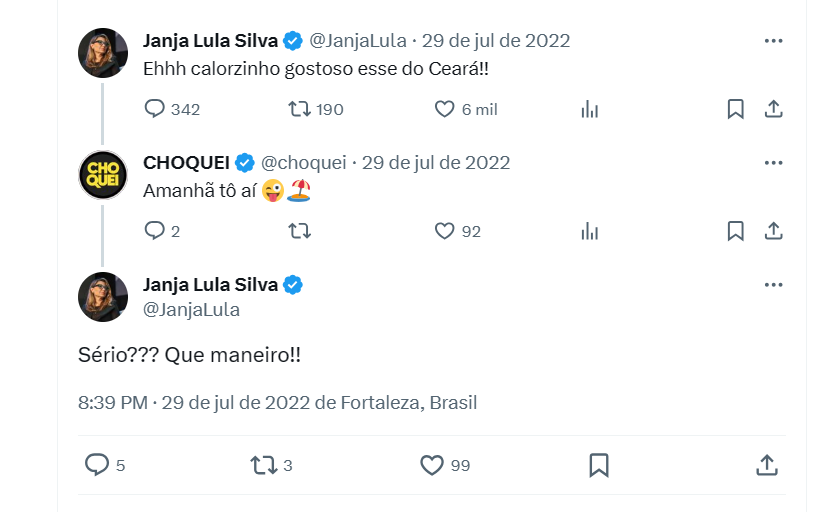Repost the CHOQUEI tweet
This screenshot has height=512, width=830.
click(x=299, y=231)
